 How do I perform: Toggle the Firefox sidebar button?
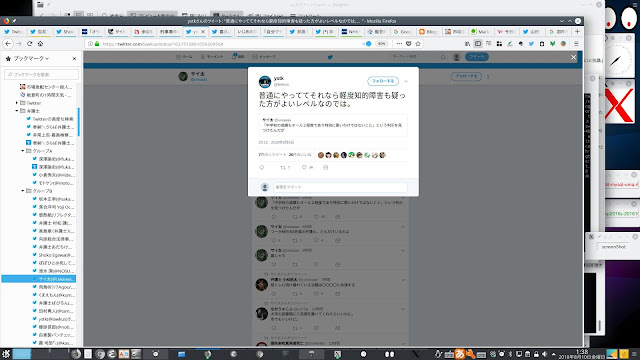click(x=478, y=44)
